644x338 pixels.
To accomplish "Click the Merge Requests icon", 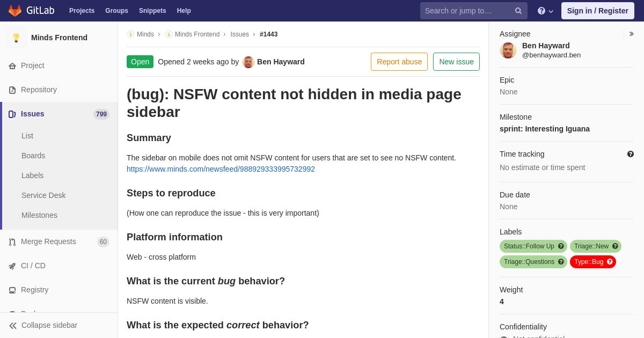I will coord(12,242).
